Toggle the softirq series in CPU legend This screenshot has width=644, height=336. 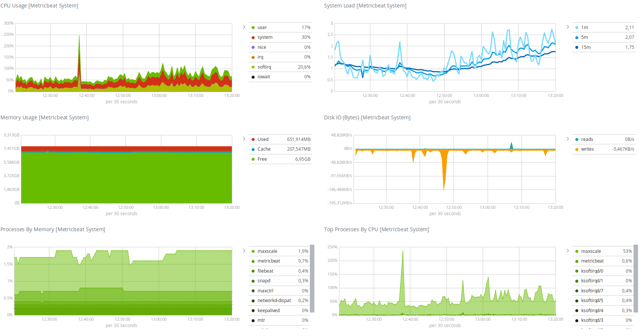[x=264, y=67]
